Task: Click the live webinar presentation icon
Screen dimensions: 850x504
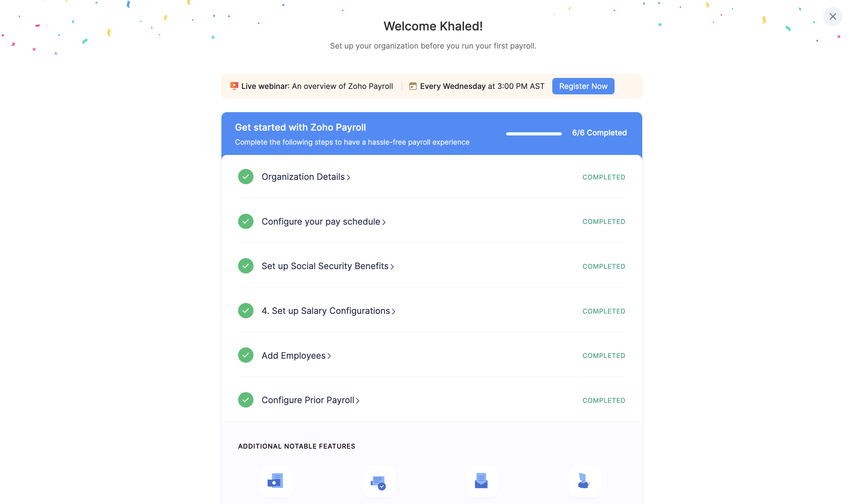Action: 234,86
